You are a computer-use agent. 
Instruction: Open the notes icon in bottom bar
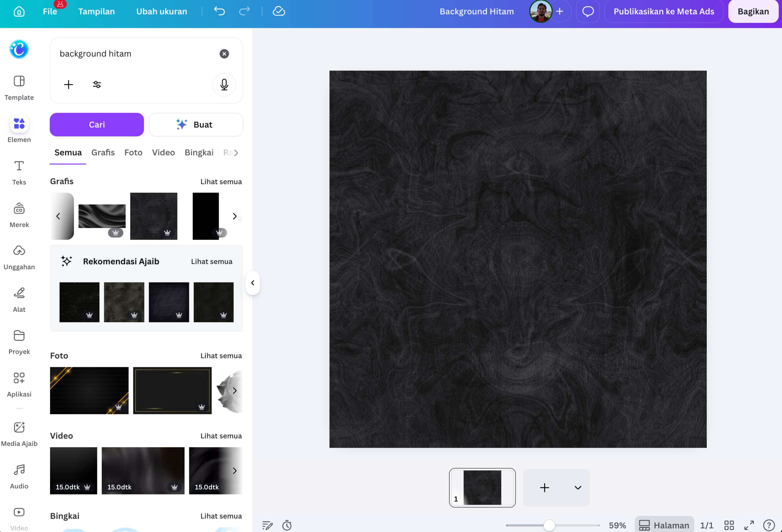tap(267, 525)
